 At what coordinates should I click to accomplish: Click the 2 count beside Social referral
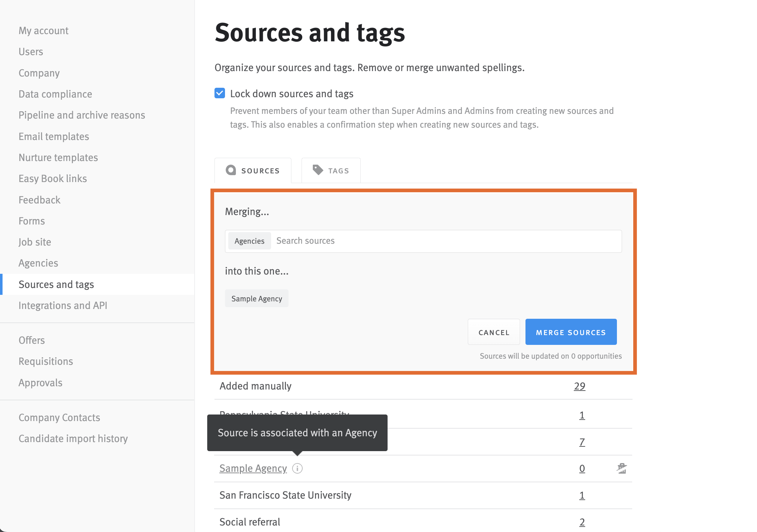pyautogui.click(x=582, y=522)
